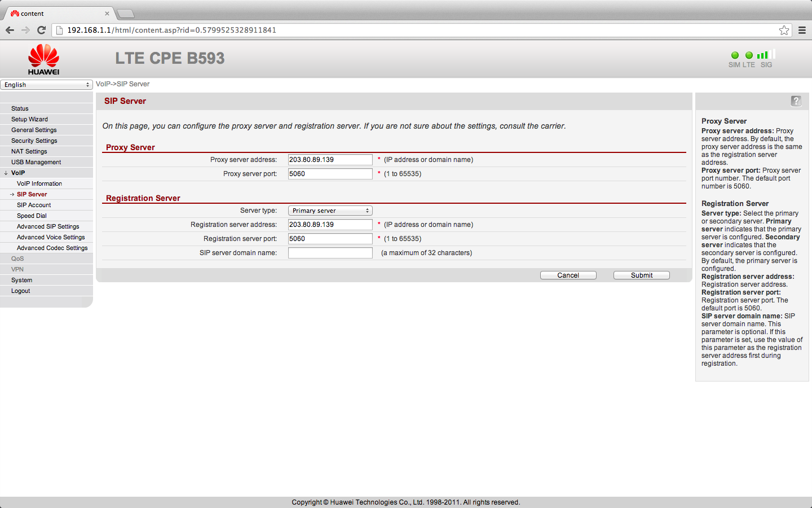Click the LTE status indicator
Viewport: 812px width, 508px height.
[x=749, y=55]
